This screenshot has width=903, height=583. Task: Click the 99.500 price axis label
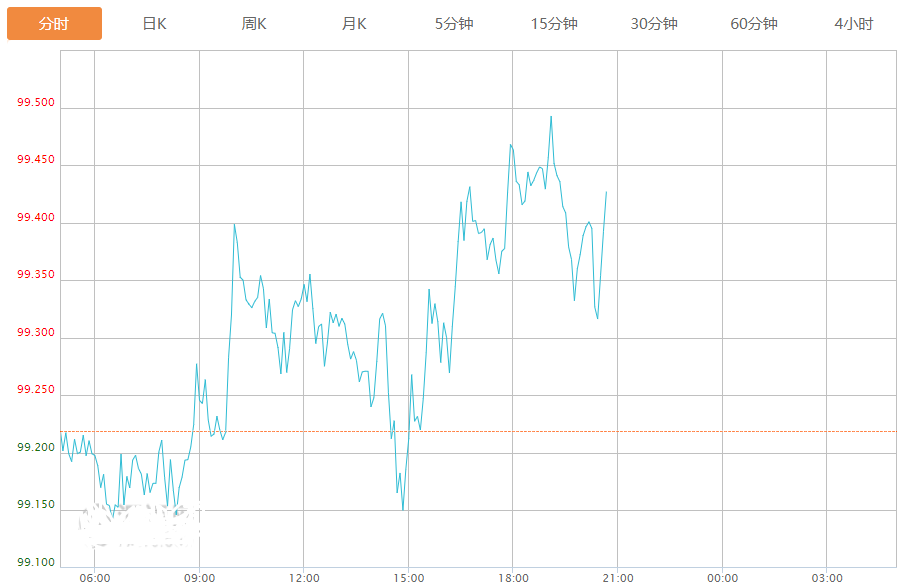36,104
